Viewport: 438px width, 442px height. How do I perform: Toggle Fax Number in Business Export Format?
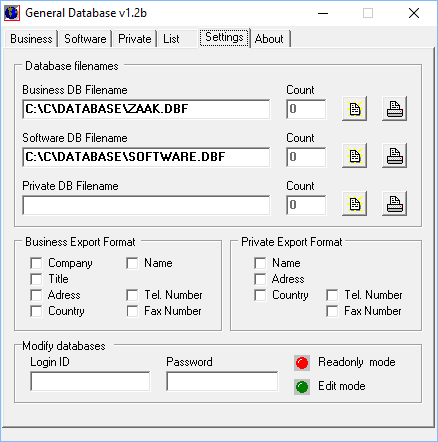pyautogui.click(x=132, y=311)
